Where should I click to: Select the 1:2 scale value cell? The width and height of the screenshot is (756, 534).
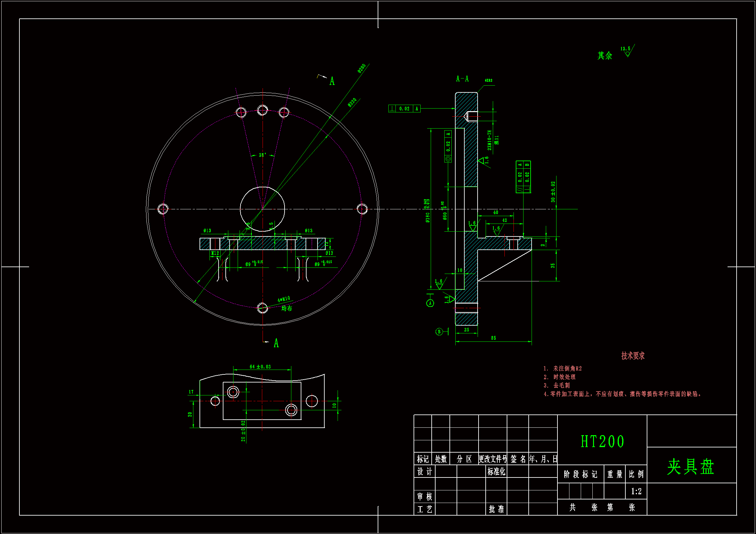click(x=636, y=491)
